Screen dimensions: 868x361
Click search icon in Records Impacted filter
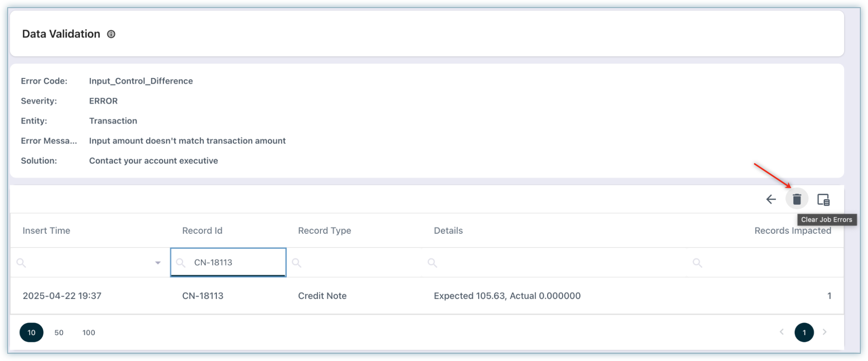697,263
